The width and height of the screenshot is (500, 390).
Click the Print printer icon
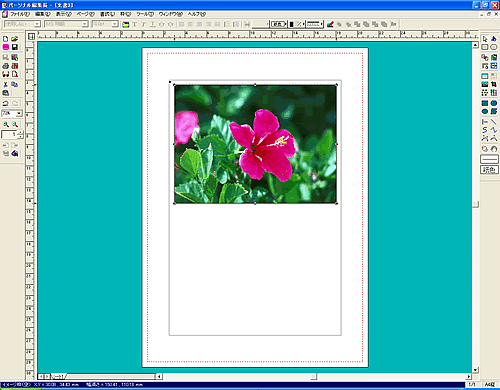(6, 66)
